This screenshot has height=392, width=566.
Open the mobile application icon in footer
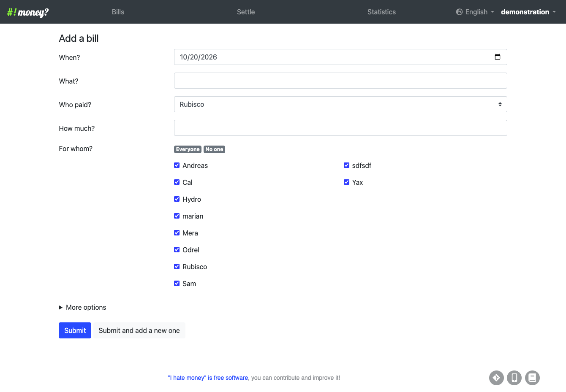tap(514, 378)
